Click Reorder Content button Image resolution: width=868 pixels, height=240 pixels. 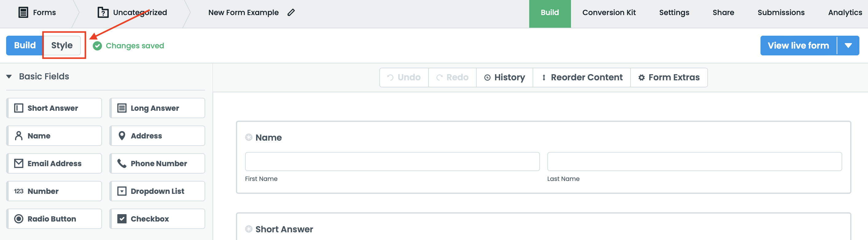pyautogui.click(x=582, y=78)
